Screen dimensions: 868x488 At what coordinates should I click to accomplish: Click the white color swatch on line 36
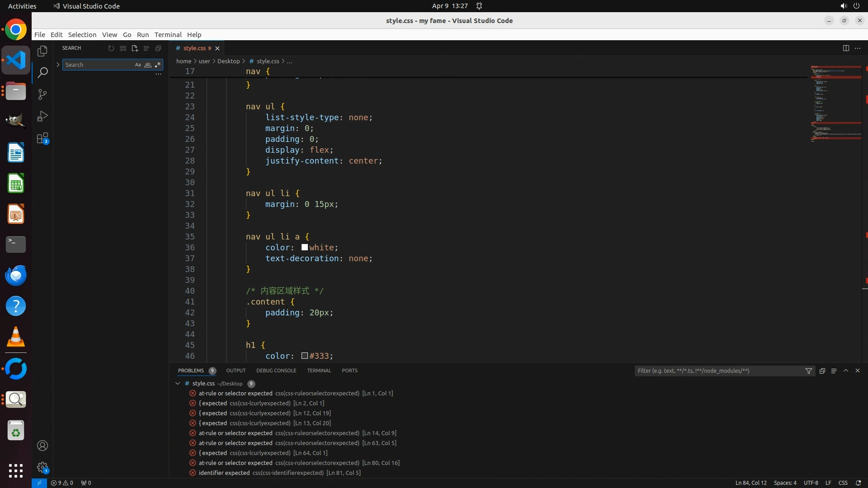point(305,247)
